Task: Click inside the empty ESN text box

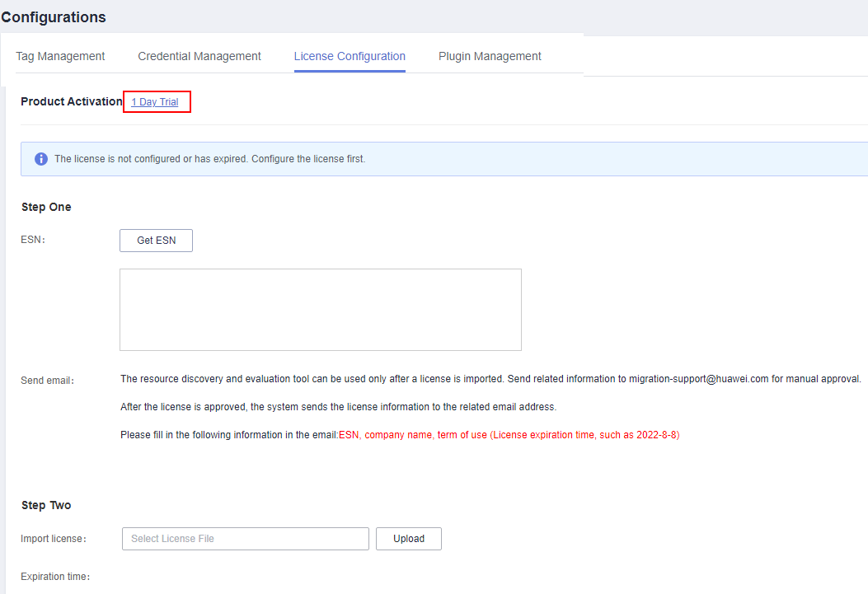Action: pyautogui.click(x=320, y=310)
